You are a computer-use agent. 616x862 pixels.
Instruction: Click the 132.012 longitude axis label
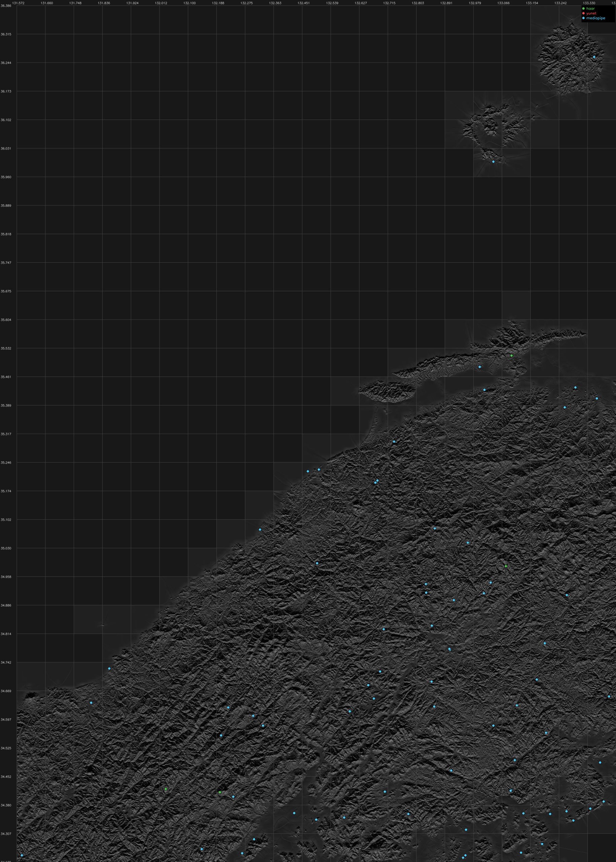click(x=161, y=3)
